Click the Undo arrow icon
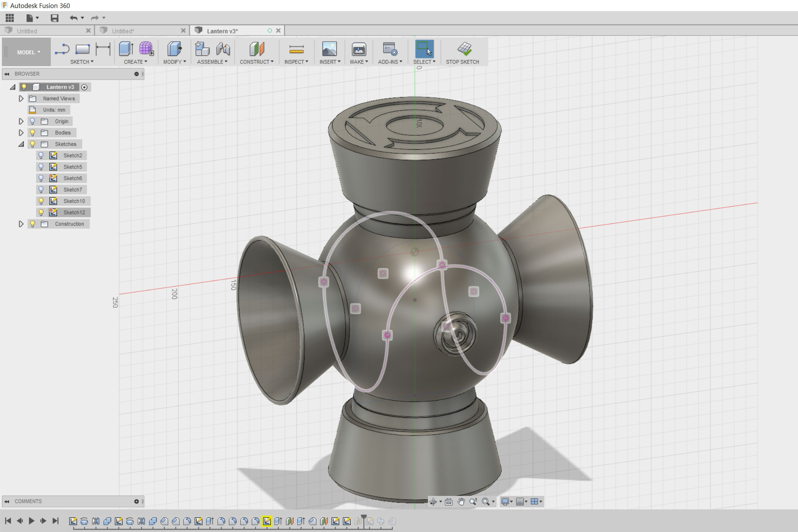This screenshot has height=532, width=798. coord(73,18)
